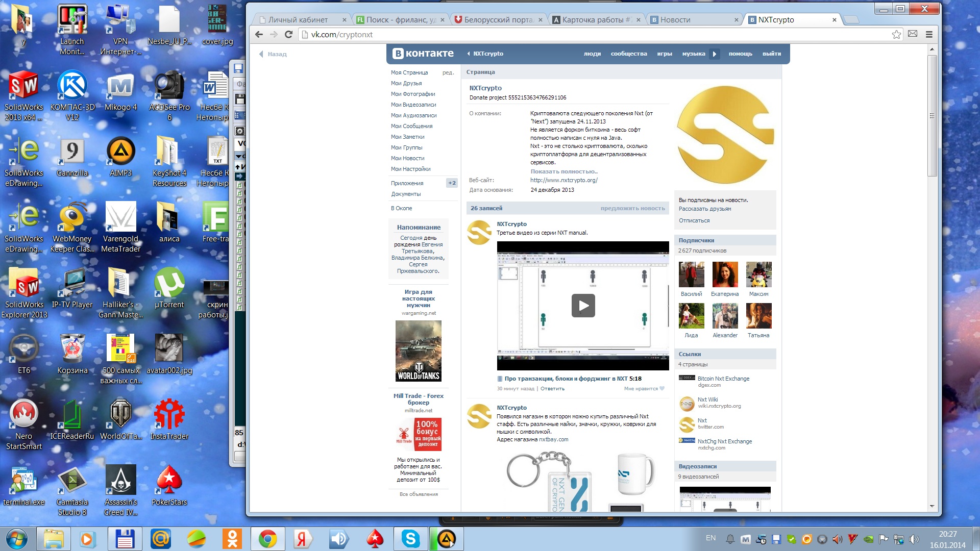This screenshot has width=980, height=551.
Task: Open Varengold MetaTrader desktop icon
Action: point(120,227)
